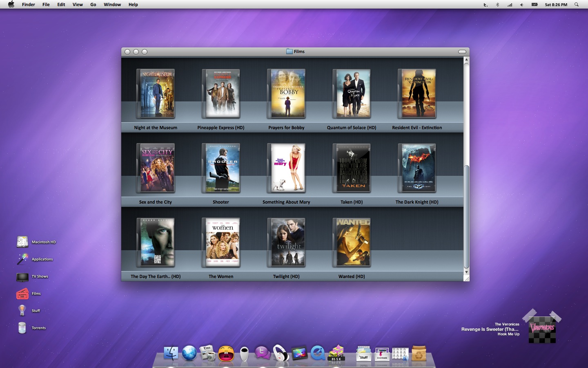Click the Hook Me Up track title
Viewport: 588px width, 368px height.
[x=508, y=334]
